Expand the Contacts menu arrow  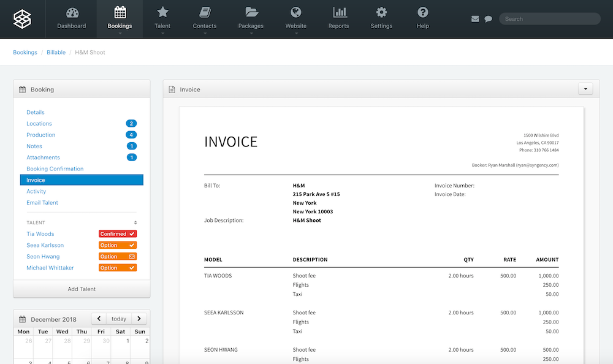click(205, 34)
